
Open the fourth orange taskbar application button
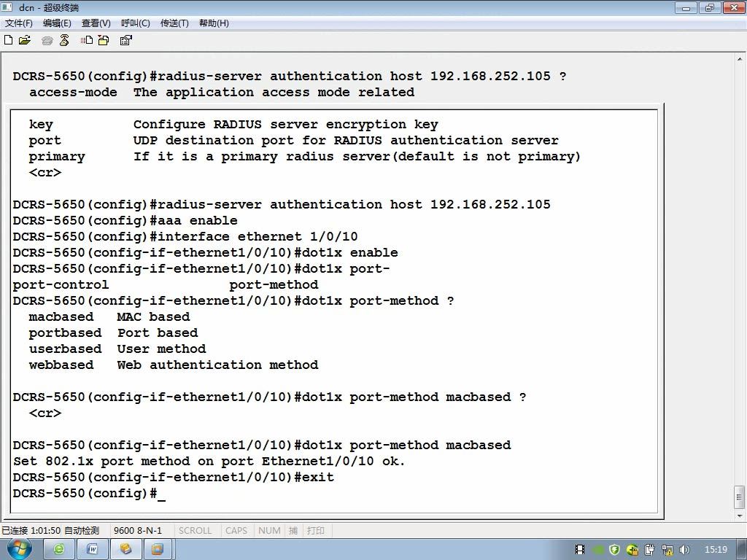[x=158, y=550]
